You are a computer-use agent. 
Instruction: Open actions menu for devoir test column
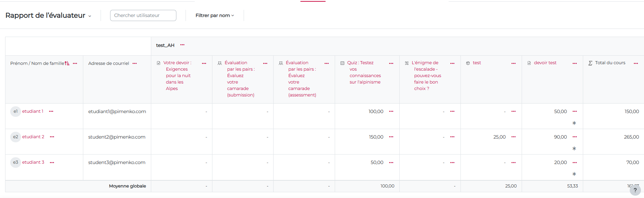point(574,64)
